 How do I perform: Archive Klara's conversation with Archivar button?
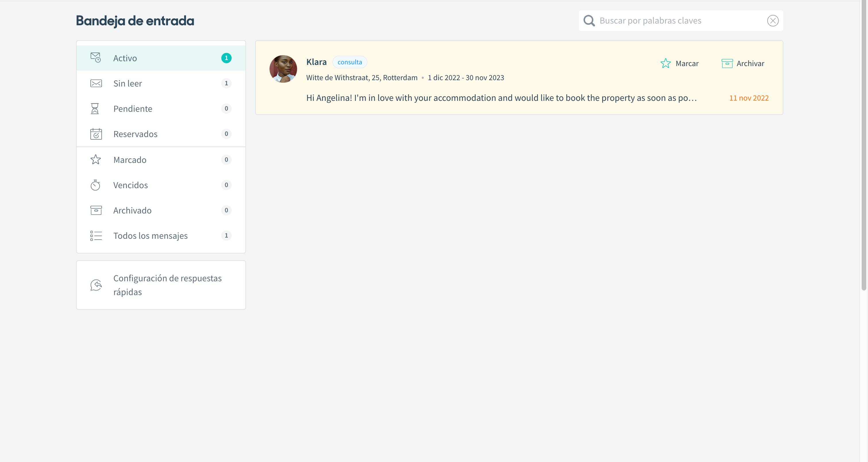click(743, 63)
